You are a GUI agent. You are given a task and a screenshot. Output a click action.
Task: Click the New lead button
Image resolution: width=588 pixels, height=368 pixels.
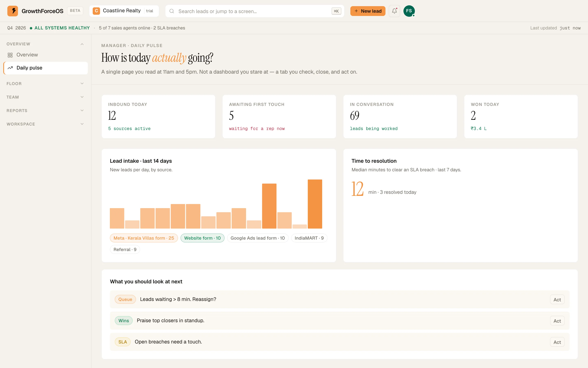coord(368,11)
